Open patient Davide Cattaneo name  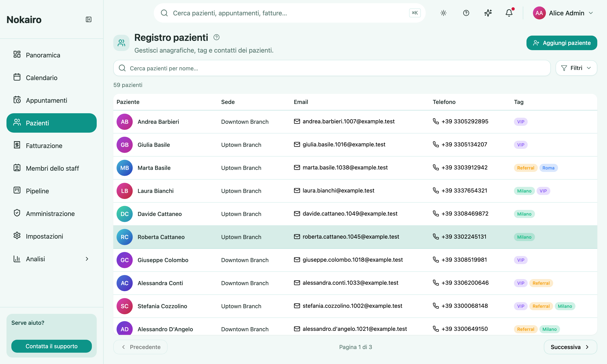coord(159,214)
